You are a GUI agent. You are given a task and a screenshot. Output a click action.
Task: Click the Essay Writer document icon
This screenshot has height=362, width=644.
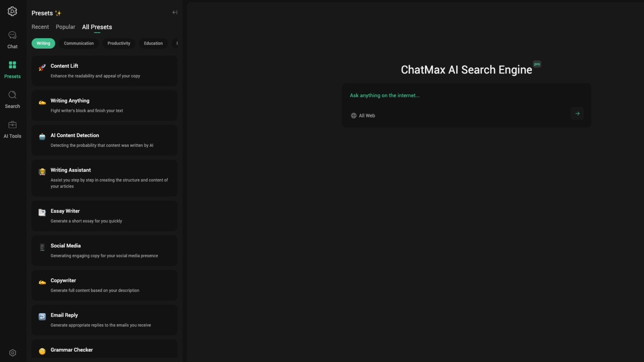point(42,213)
